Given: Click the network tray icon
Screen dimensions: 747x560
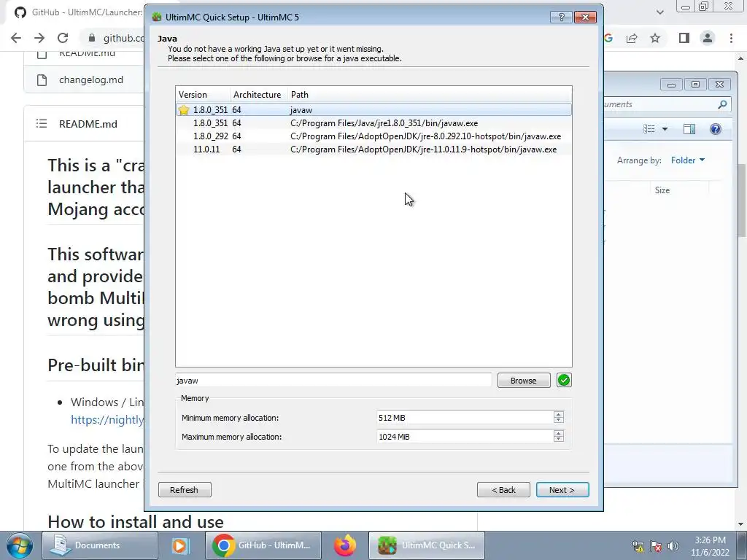Looking at the screenshot, I should tap(638, 545).
